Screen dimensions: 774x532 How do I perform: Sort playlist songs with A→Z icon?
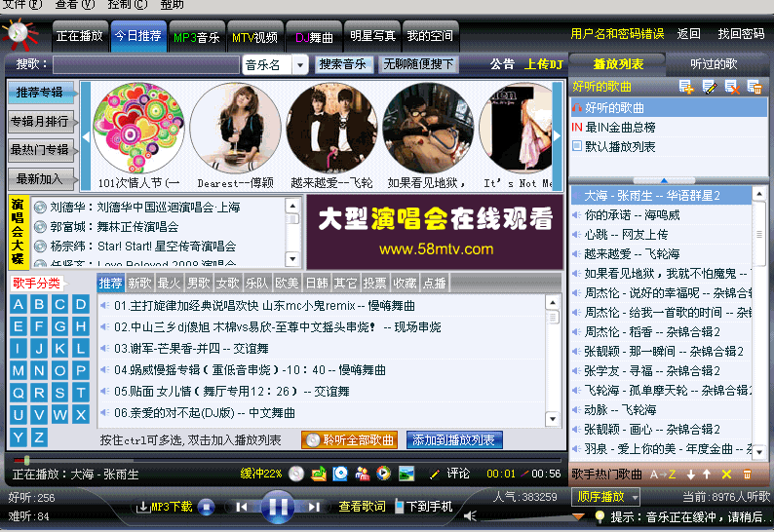(x=663, y=475)
